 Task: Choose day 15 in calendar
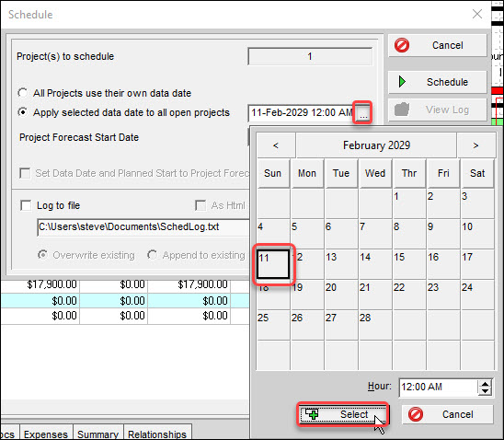tap(410, 264)
